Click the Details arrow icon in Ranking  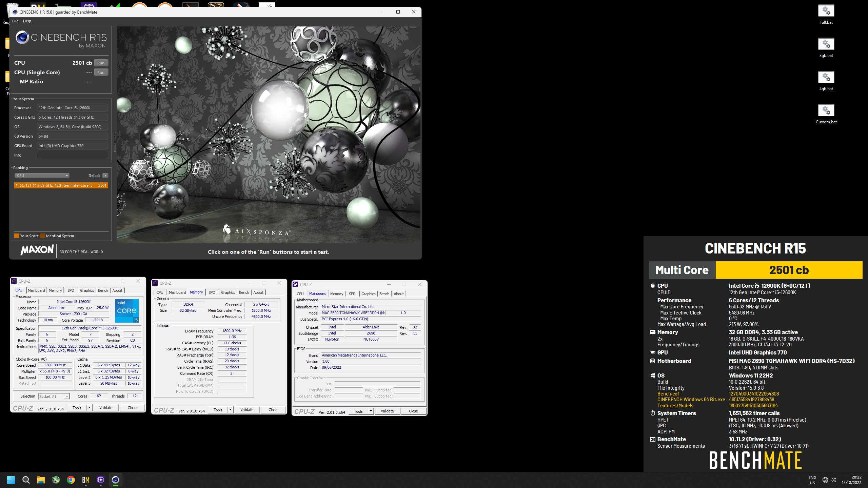[x=105, y=176]
